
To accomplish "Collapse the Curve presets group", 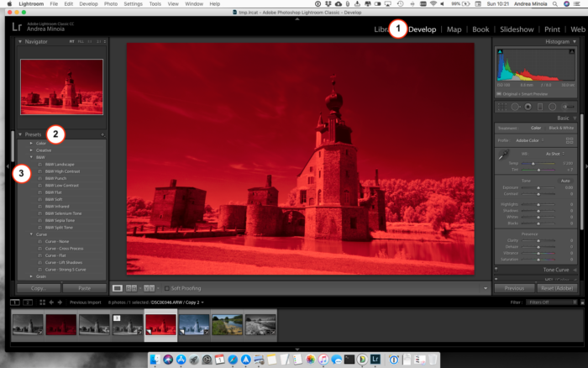I will click(x=31, y=234).
